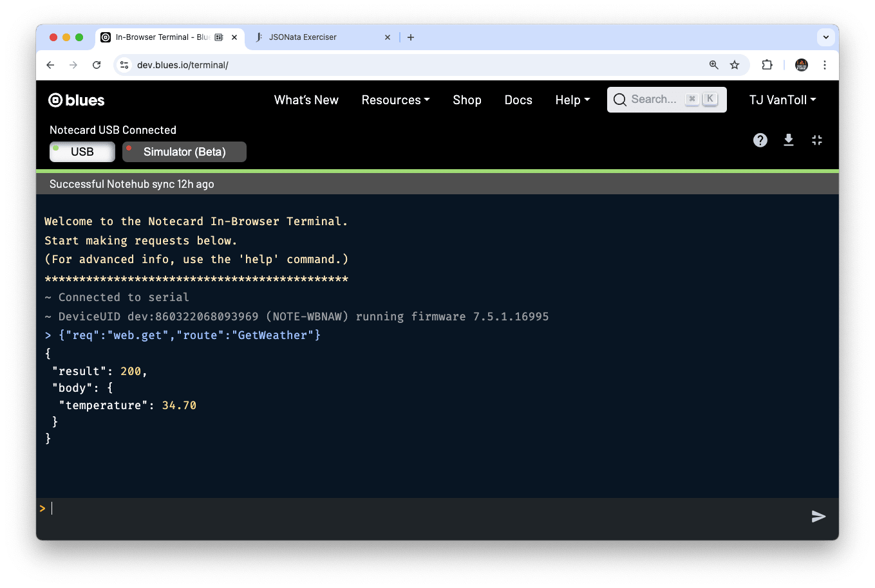The image size is (875, 588).
Task: Open the browser extensions puzzle icon
Action: click(x=767, y=65)
